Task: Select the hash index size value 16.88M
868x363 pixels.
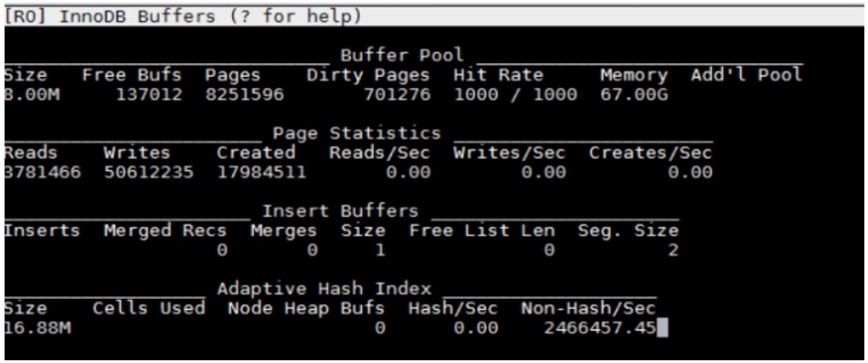Action: click(37, 328)
